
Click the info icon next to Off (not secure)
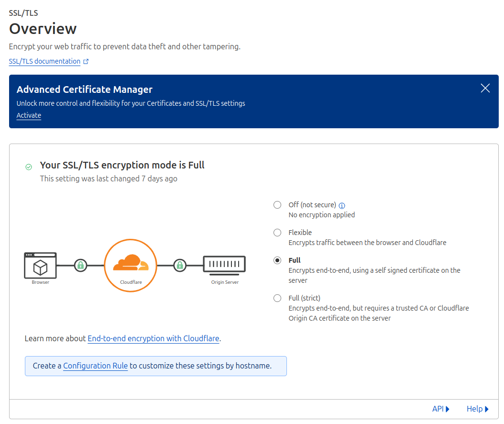[342, 205]
